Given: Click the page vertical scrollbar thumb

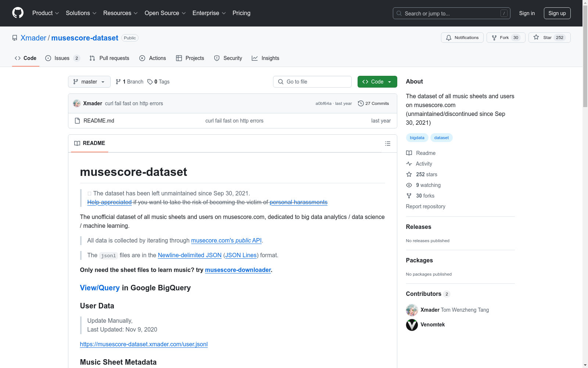Looking at the screenshot, I should tap(585, 56).
